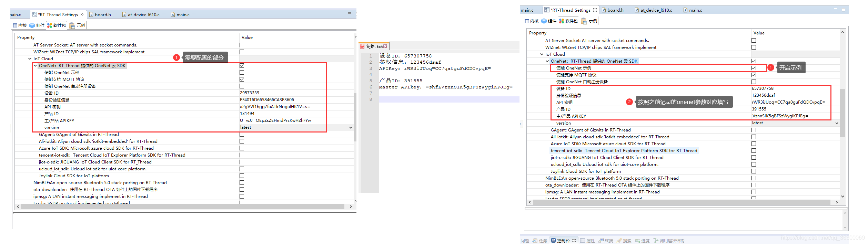This screenshot has width=868, height=244.
Task: Open the 组件 components icon in right window
Action: point(544,21)
